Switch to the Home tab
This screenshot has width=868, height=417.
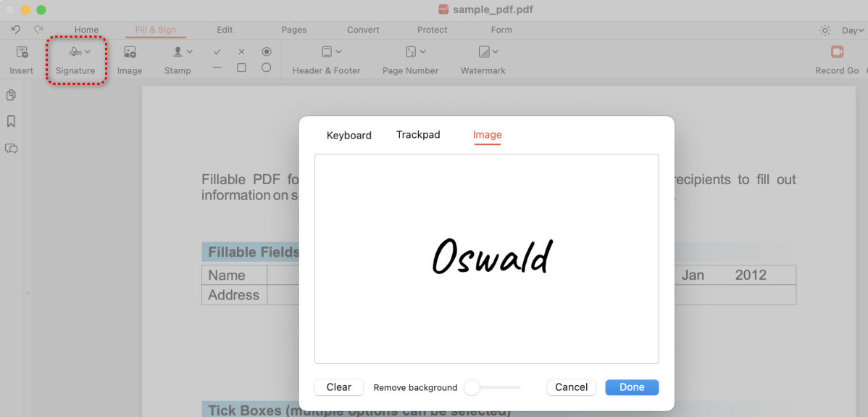(x=86, y=30)
